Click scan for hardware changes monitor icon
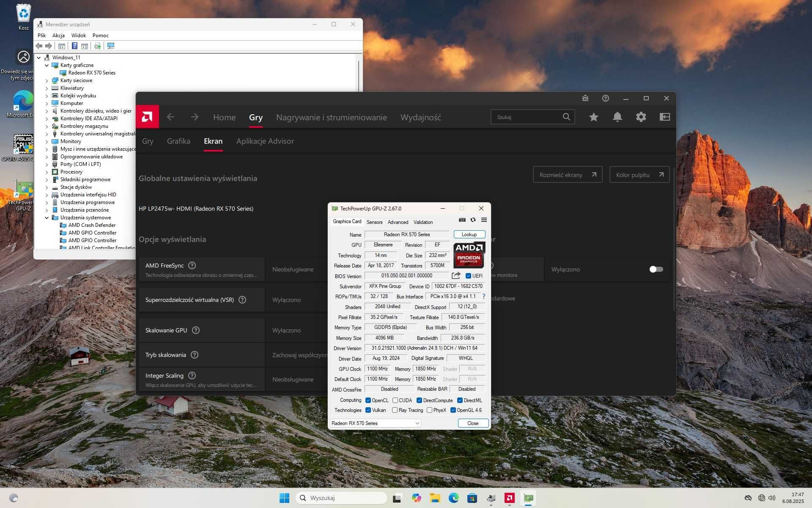 pos(111,46)
